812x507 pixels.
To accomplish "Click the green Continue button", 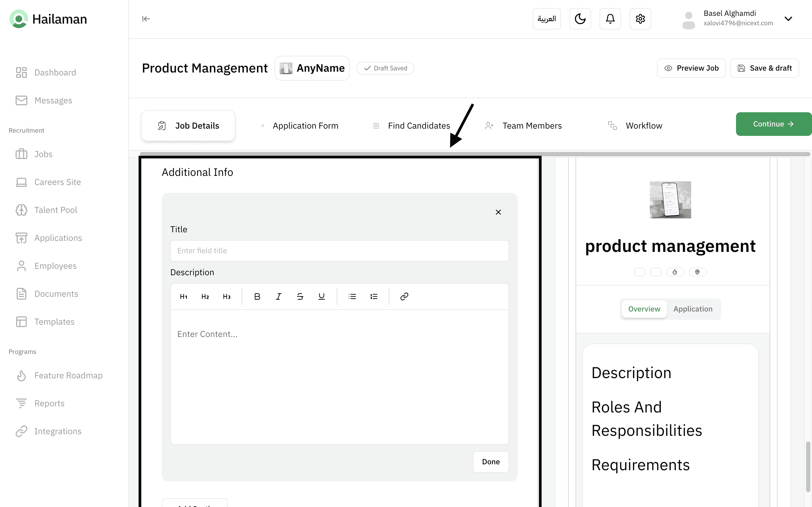I will tap(773, 124).
